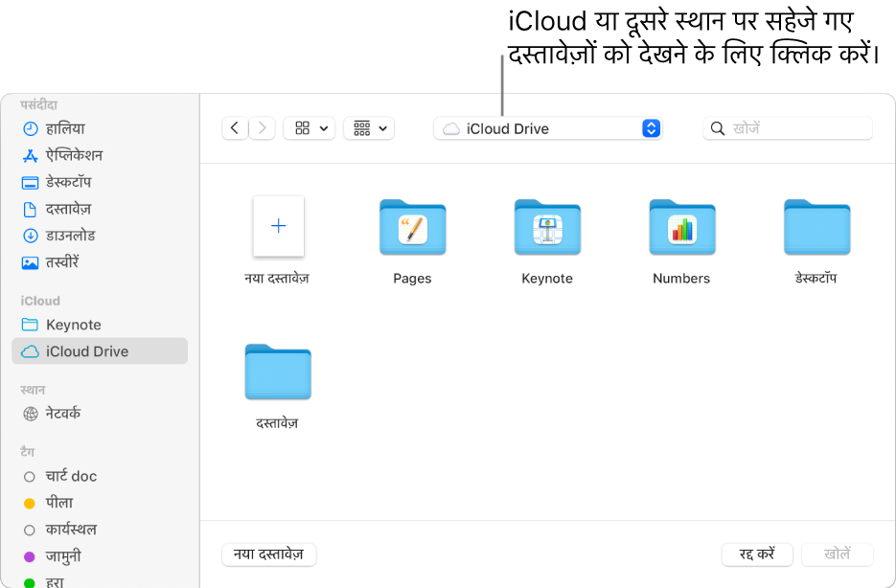Screen dimensions: 896x588
Task: Open the group-by options dropdown
Action: coord(369,128)
